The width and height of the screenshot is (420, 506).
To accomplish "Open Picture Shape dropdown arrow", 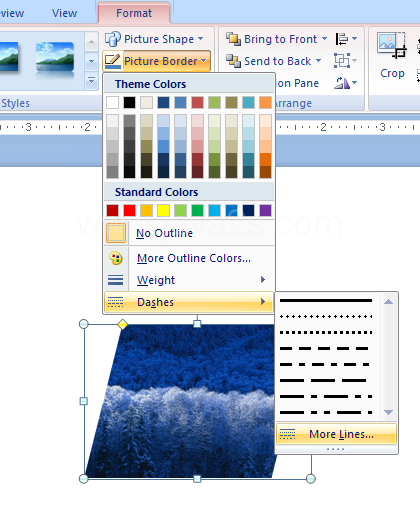I will coord(201,39).
